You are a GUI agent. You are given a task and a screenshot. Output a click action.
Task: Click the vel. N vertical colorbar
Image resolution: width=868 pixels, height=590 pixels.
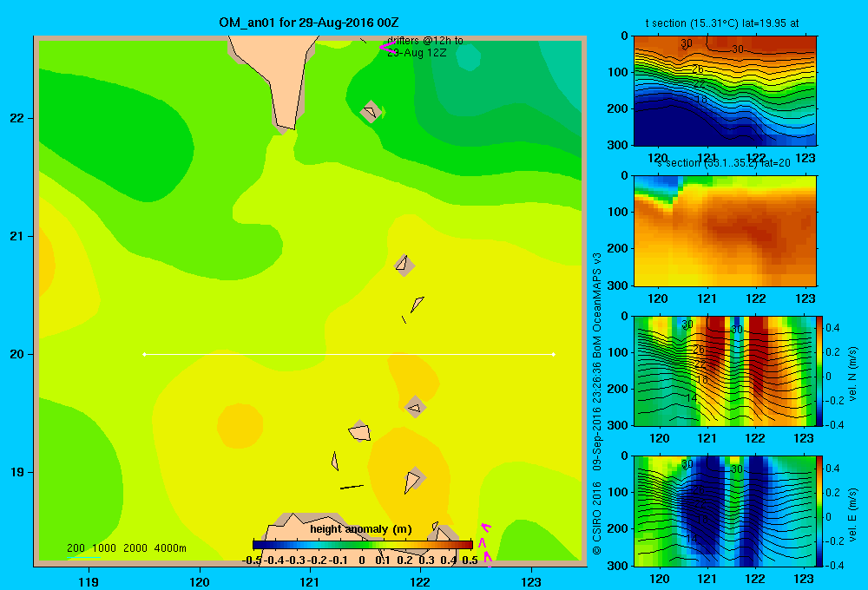coord(820,370)
